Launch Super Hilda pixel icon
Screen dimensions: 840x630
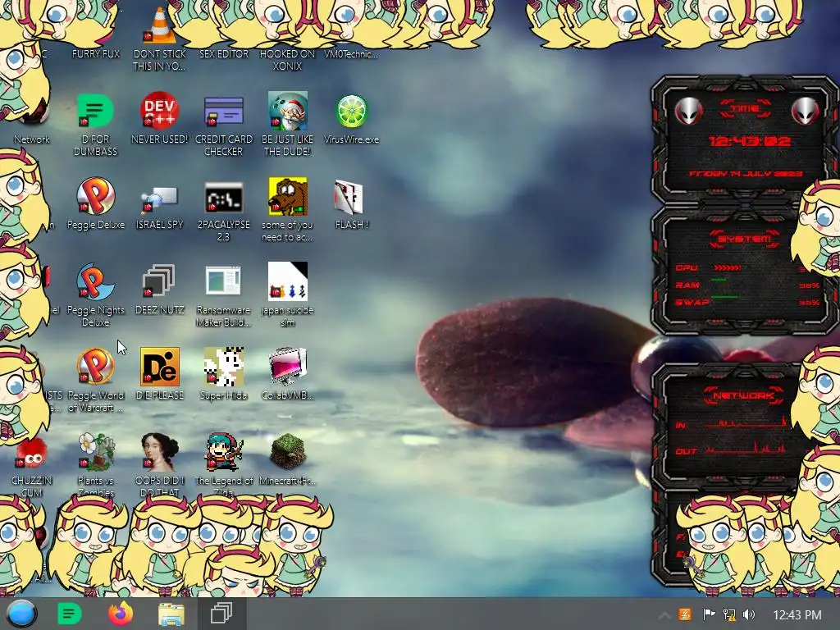point(223,367)
